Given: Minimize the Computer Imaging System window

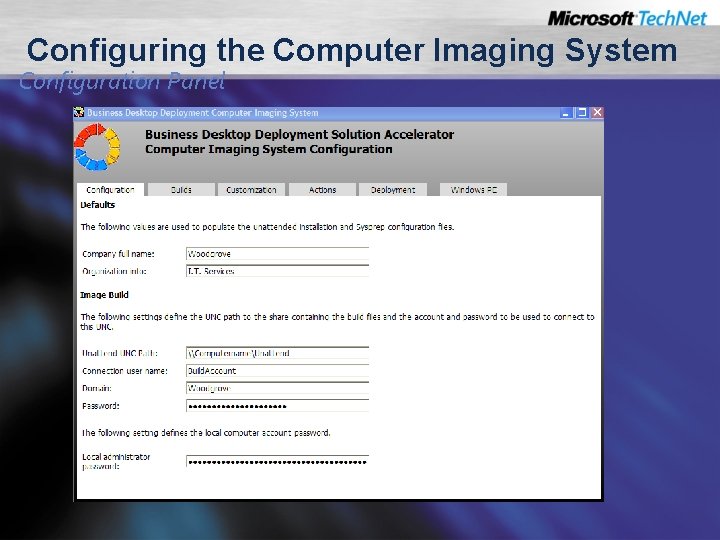Looking at the screenshot, I should tap(566, 112).
